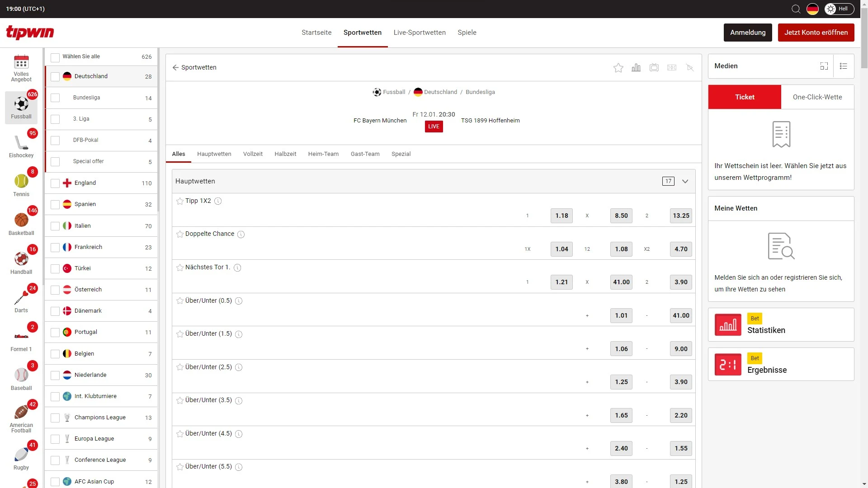Check the 3. Liga checkbox

55,119
